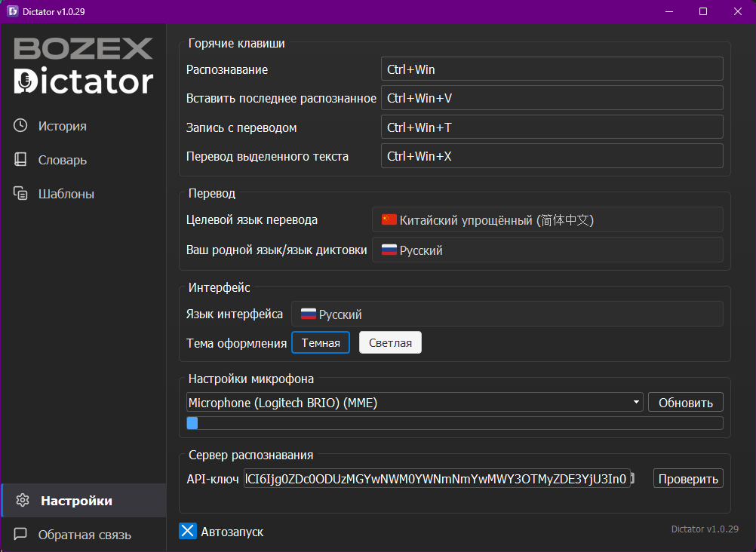Click the Russian flag in interface language row
Image resolution: width=756 pixels, height=552 pixels.
pyautogui.click(x=309, y=314)
